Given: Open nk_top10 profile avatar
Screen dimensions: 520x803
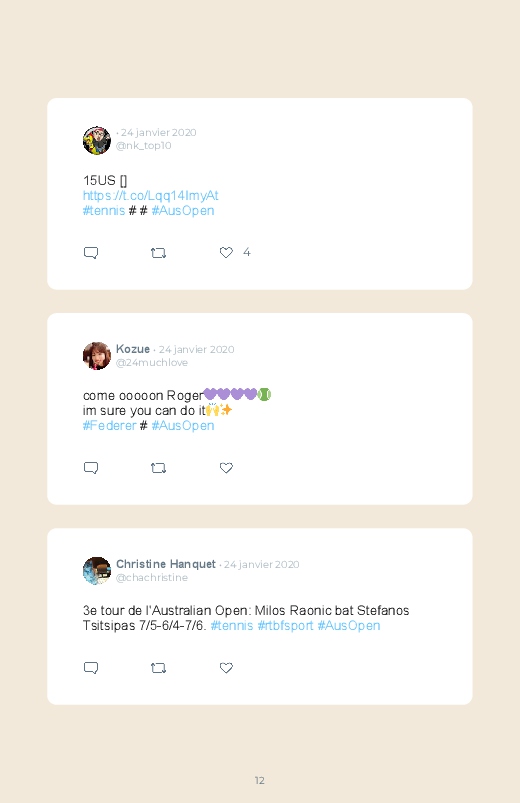Looking at the screenshot, I should click(x=97, y=140).
